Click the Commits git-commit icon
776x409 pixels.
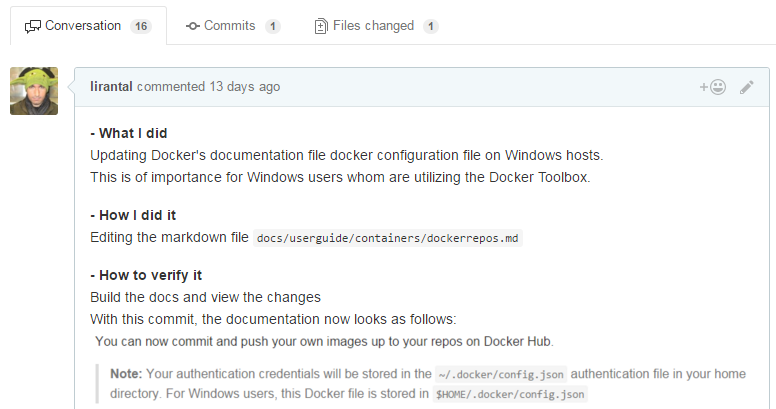point(192,26)
